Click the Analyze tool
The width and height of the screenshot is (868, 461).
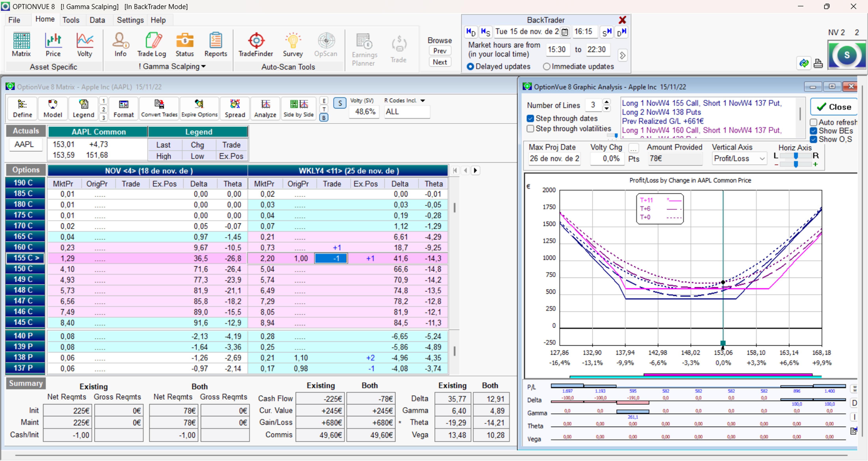[x=265, y=108]
